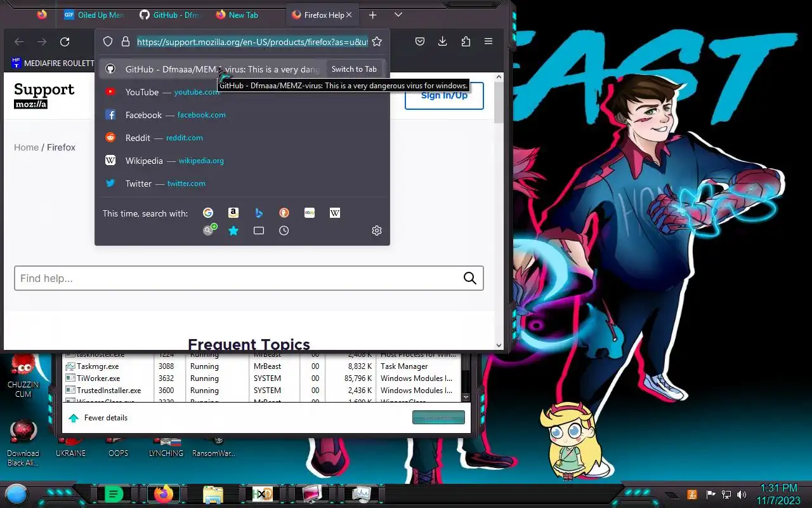Click the Firefox page vertical scrollbar thumb
Screen dimensions: 812x508
click(499, 102)
